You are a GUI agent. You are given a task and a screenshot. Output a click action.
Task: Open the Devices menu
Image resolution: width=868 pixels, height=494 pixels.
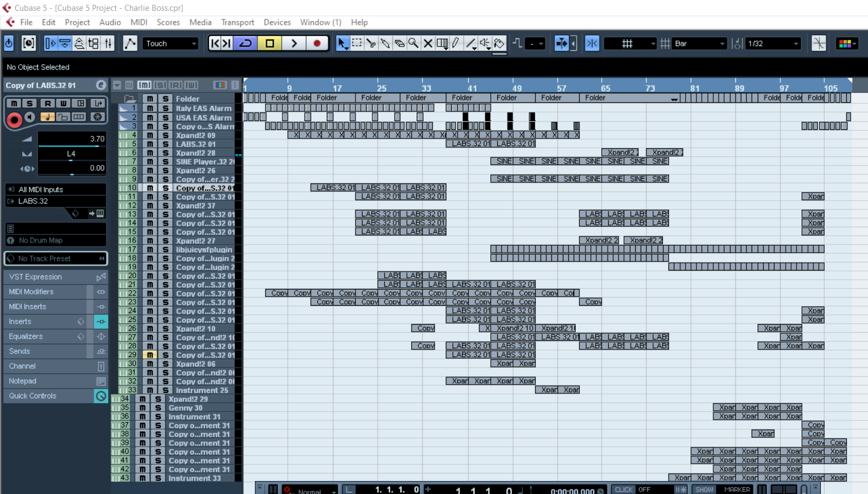point(277,22)
